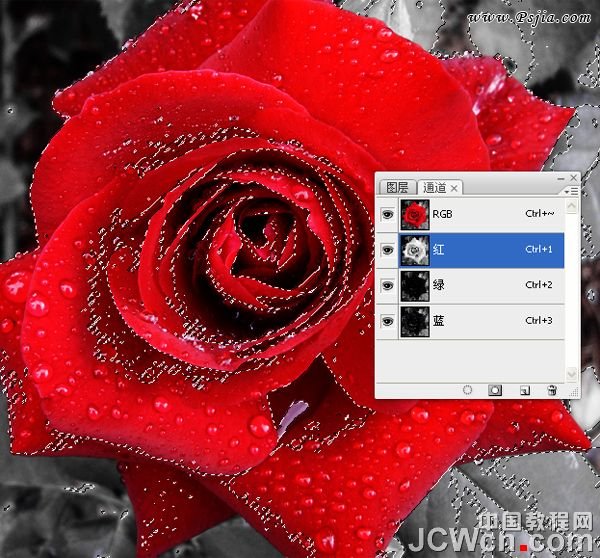Viewport: 600px width, 558px height.
Task: Create new channel icon
Action: 525,391
